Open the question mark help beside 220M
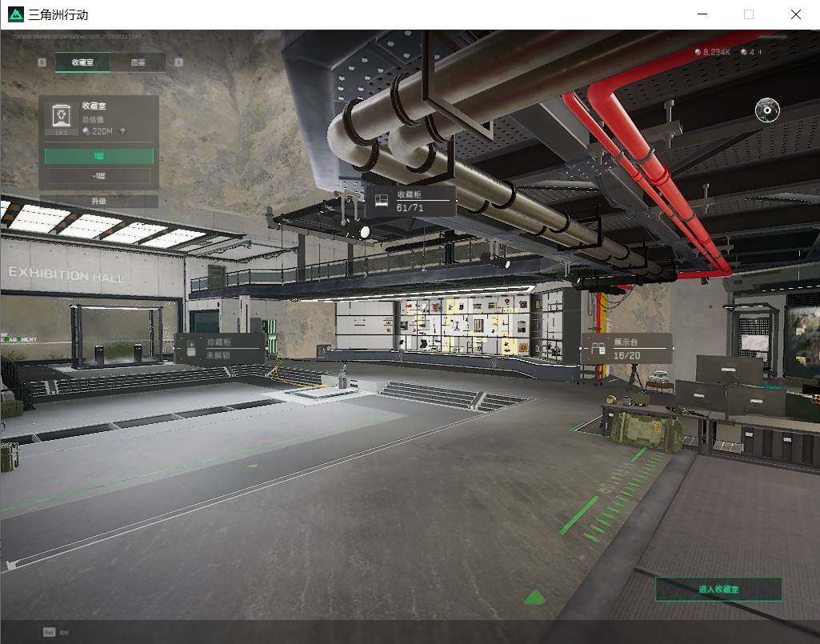820x644 pixels. tap(123, 132)
